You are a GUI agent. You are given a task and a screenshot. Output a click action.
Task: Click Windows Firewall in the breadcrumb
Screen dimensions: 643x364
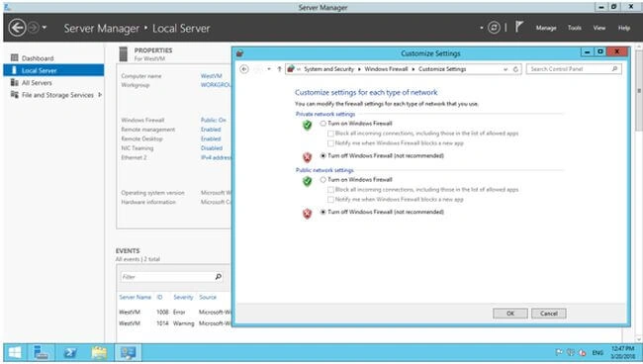386,69
